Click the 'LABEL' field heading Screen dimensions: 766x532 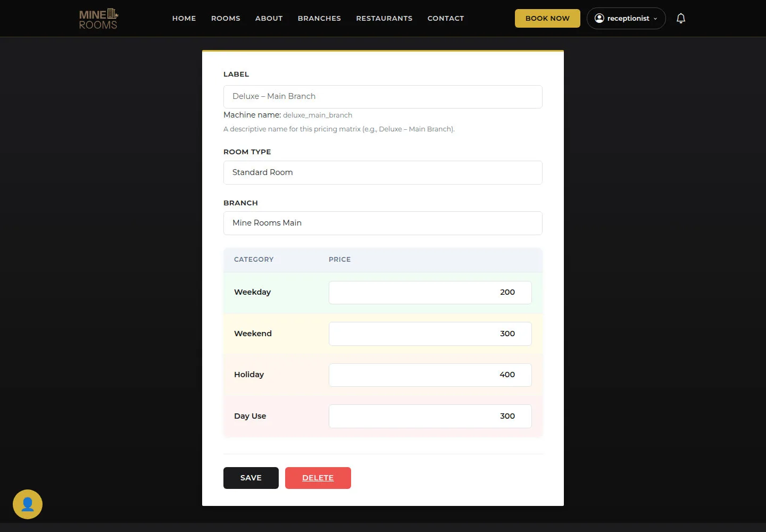coord(236,74)
